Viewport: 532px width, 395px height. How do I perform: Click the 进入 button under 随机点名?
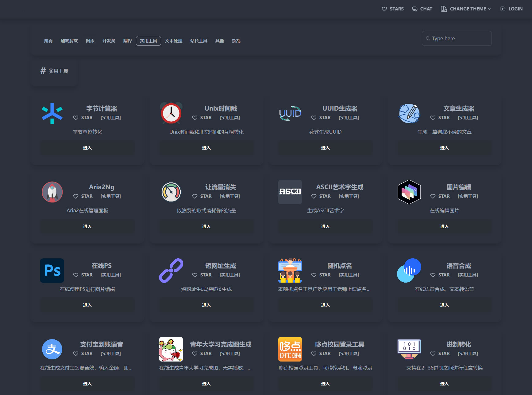[x=325, y=305]
